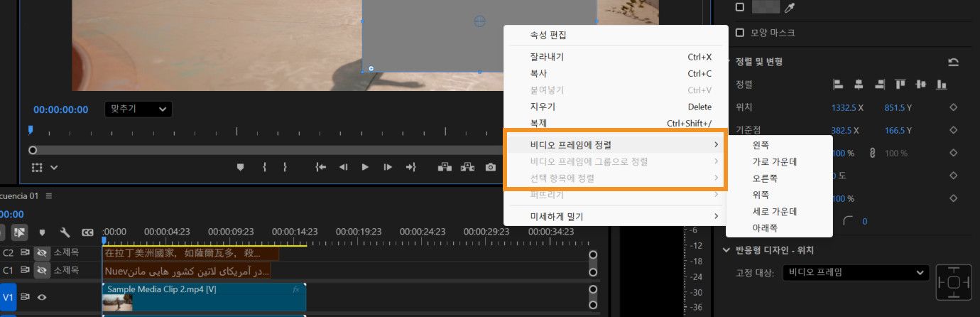Step forward one frame
980x317 pixels.
click(x=388, y=167)
